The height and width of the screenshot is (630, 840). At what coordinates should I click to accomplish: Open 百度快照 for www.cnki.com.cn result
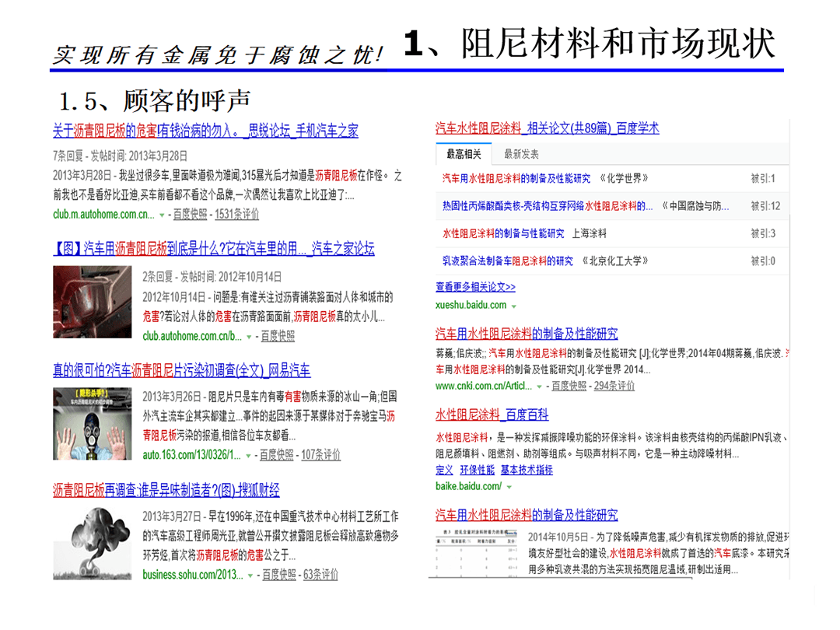[569, 386]
